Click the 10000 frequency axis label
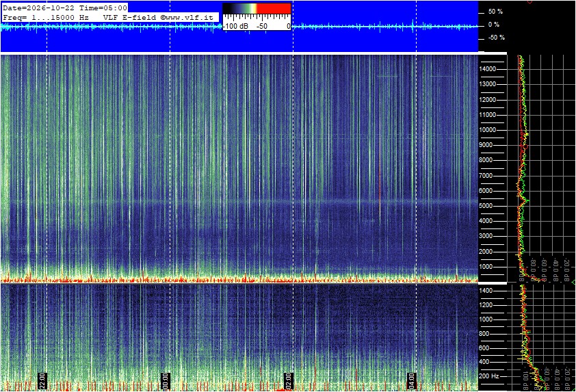The width and height of the screenshot is (576, 392). pyautogui.click(x=488, y=130)
